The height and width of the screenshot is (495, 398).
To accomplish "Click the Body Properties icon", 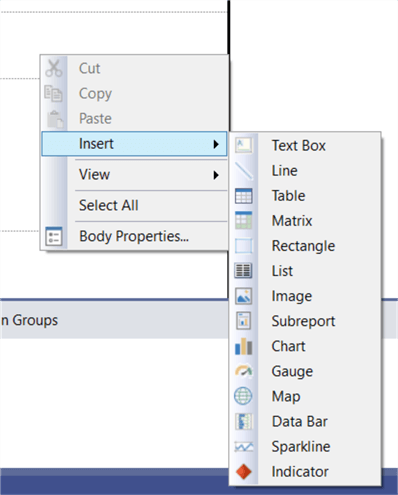I will coord(54,236).
